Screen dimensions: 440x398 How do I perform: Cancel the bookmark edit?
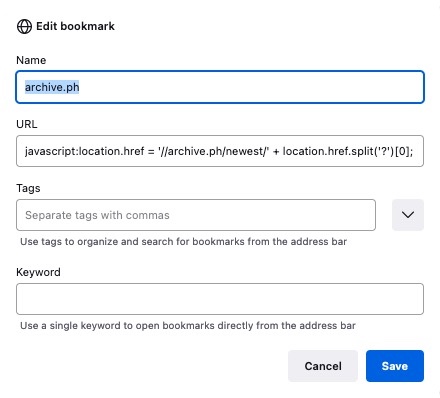[323, 366]
